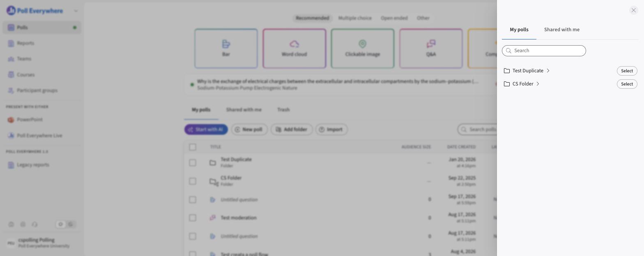Open My polls tab in side panel
The image size is (644, 256).
point(519,30)
